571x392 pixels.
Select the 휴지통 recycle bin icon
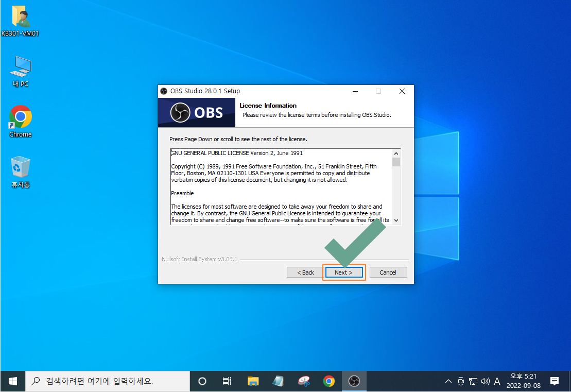click(21, 172)
